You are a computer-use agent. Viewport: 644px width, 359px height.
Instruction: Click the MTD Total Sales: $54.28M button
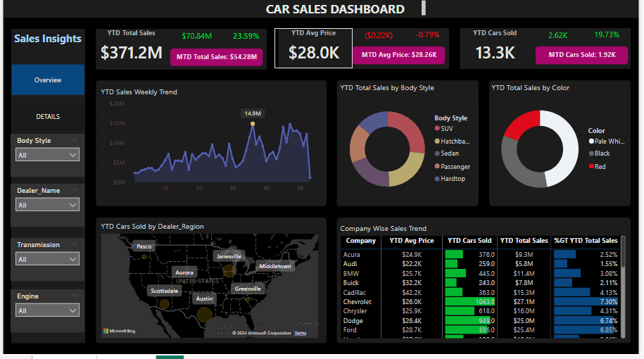click(217, 57)
